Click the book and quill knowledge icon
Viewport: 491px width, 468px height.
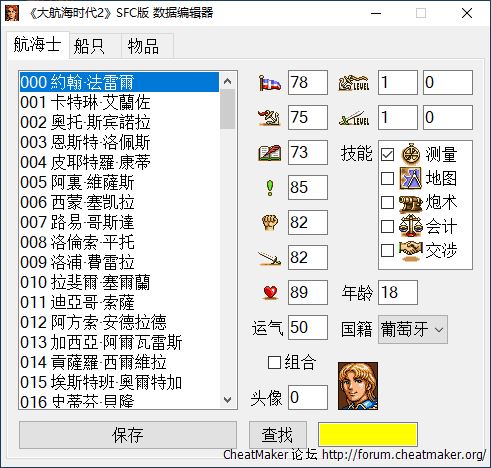(x=270, y=153)
